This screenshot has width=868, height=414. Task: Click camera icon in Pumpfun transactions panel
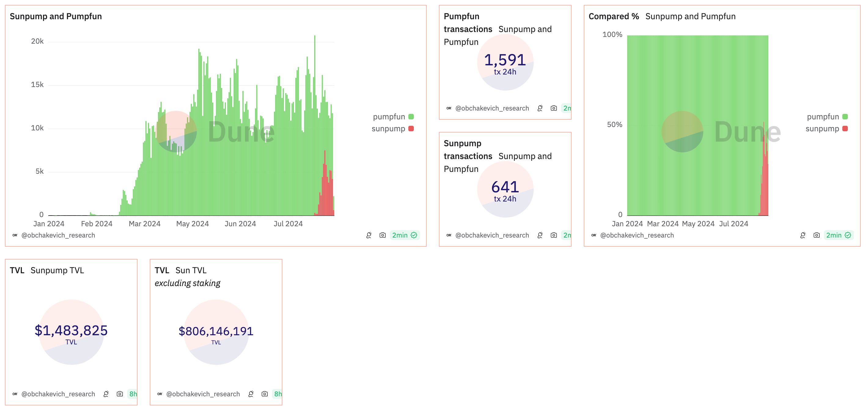pyautogui.click(x=554, y=108)
